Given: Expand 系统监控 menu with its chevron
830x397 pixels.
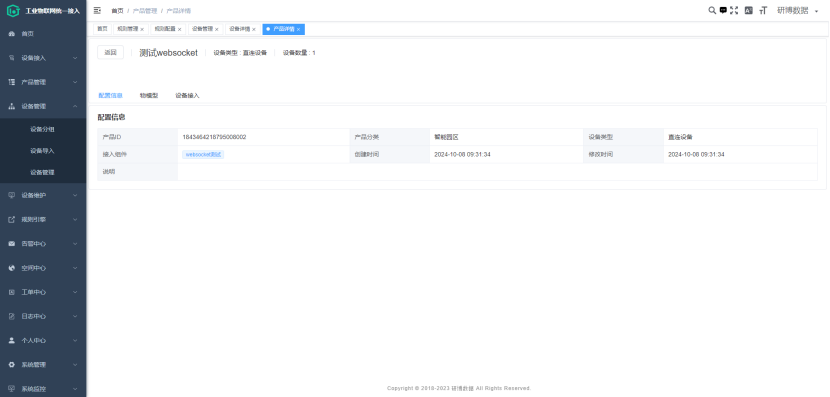Looking at the screenshot, I should [x=75, y=389].
